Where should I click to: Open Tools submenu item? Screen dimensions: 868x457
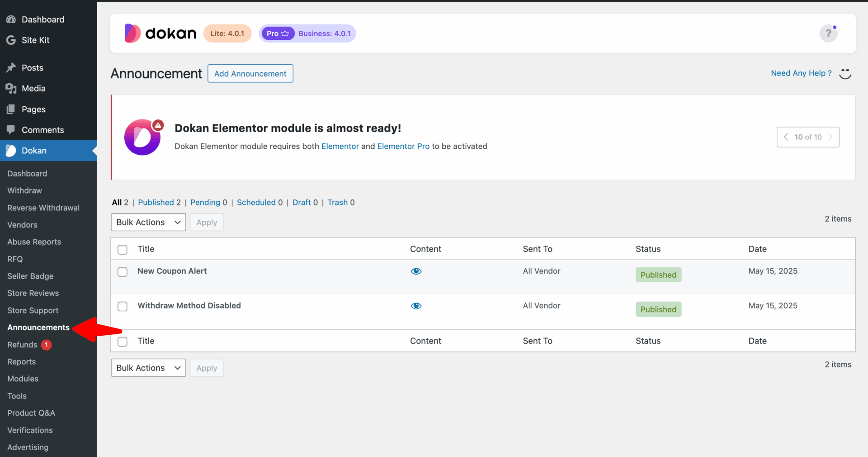[17, 396]
